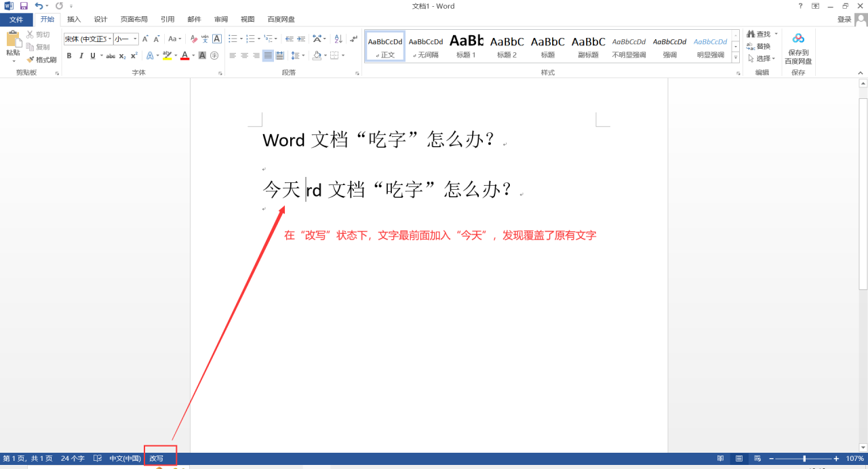The height and width of the screenshot is (469, 868).
Task: Apply character shading icon
Action: tap(202, 56)
